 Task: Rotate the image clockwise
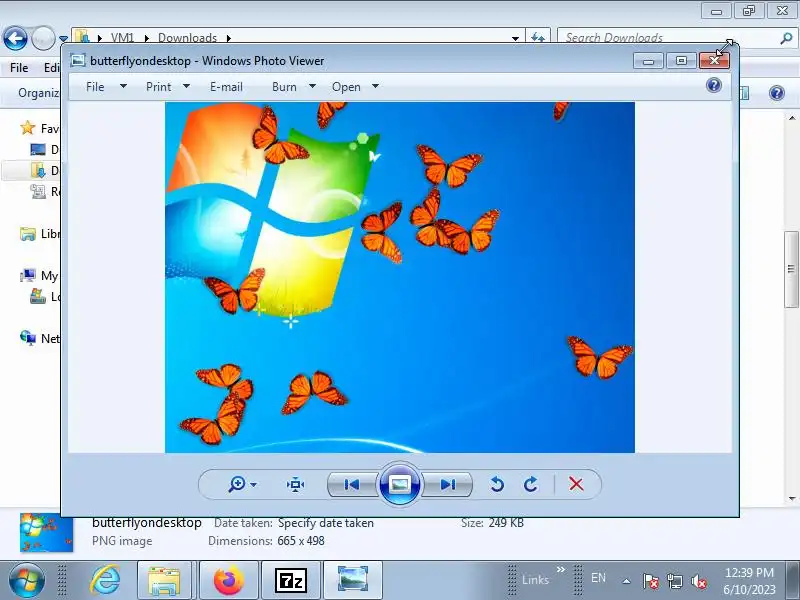pyautogui.click(x=531, y=484)
